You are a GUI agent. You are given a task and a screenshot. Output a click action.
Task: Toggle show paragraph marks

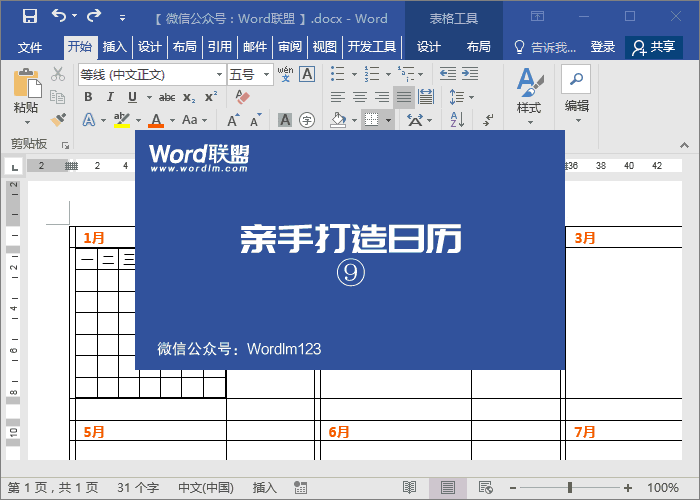[488, 120]
